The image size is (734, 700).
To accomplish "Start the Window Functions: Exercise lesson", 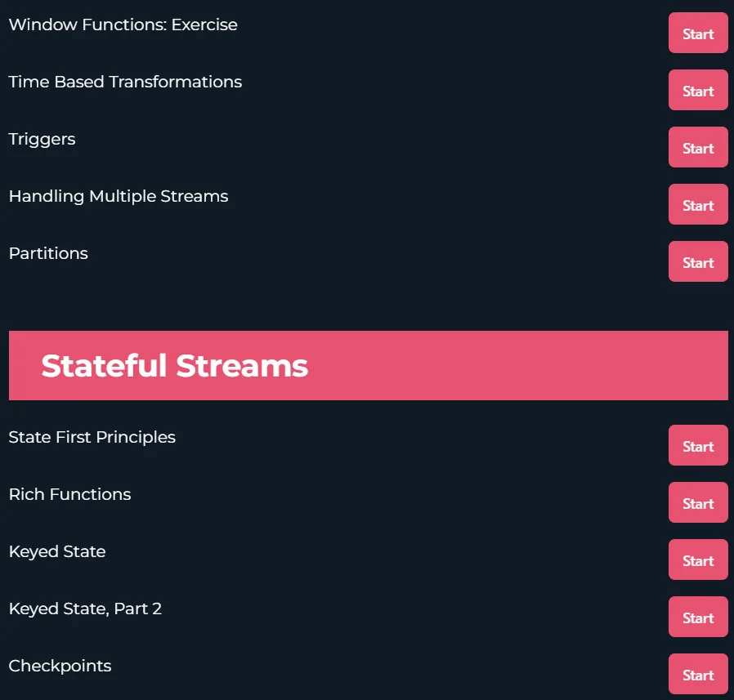I will coord(698,33).
